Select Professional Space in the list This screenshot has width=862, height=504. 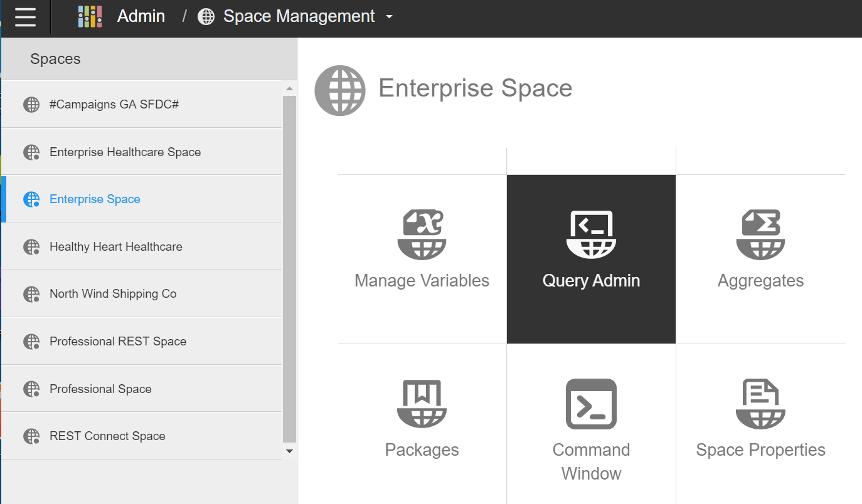point(142,389)
